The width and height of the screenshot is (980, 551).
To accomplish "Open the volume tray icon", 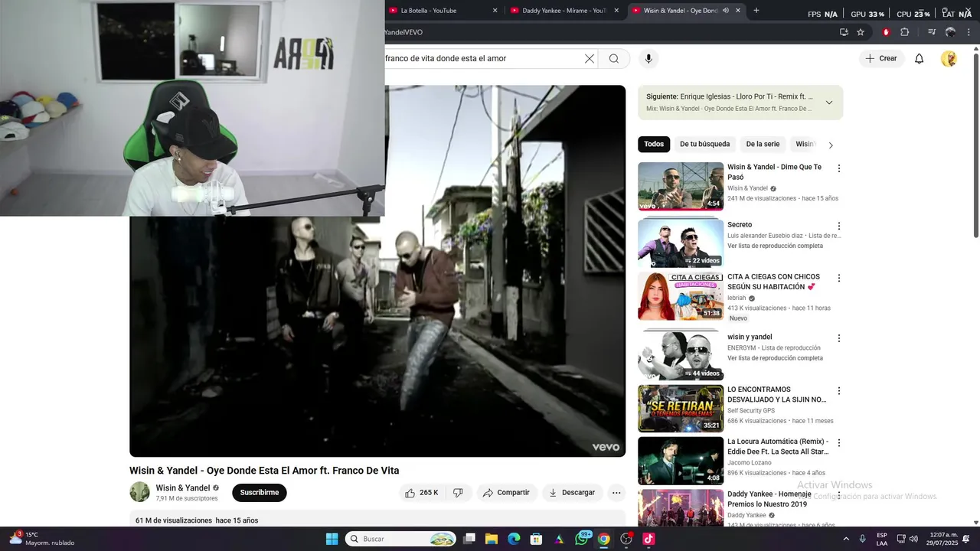I will [913, 539].
